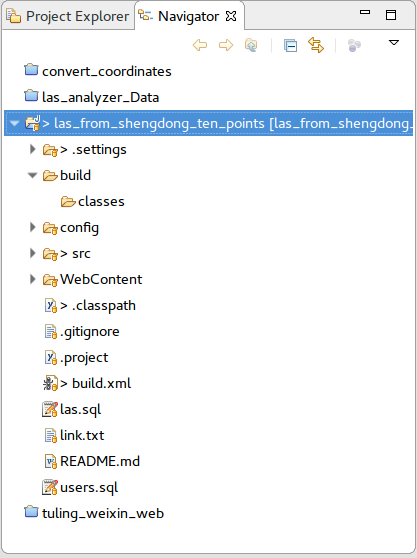
Task: Click the las_from_shengdong_ten_points project icon
Action: (x=32, y=123)
